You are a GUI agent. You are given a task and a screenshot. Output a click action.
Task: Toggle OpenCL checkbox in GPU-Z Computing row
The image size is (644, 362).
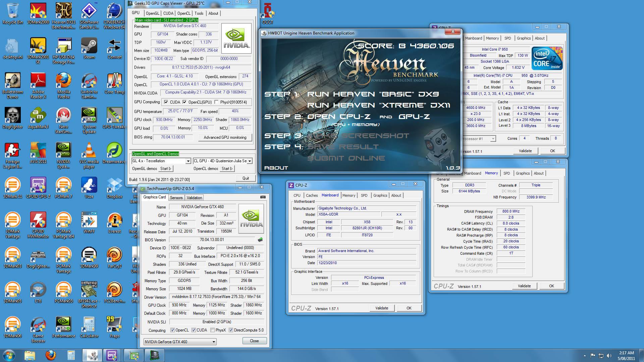tap(172, 330)
